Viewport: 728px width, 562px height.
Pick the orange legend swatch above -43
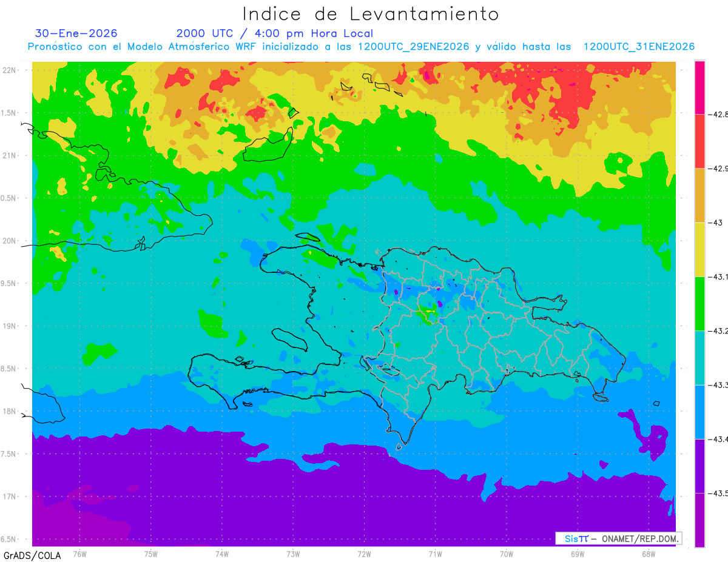(699, 195)
